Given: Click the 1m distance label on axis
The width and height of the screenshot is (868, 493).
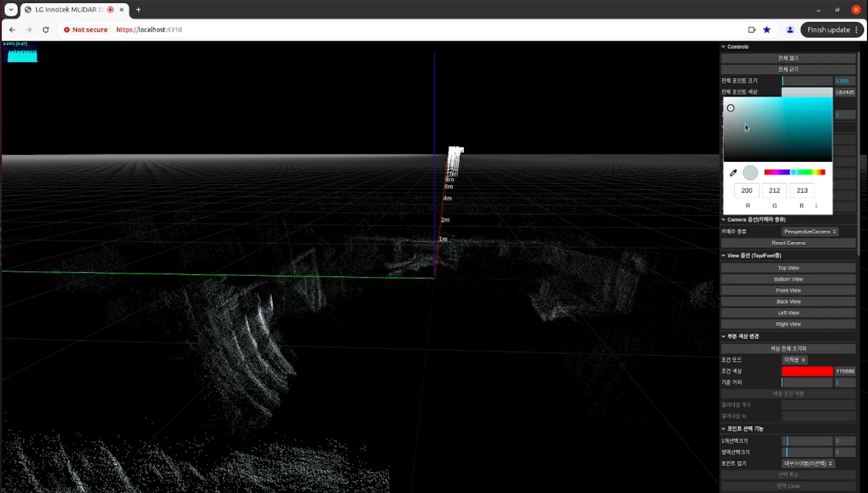Looking at the screenshot, I should [443, 239].
